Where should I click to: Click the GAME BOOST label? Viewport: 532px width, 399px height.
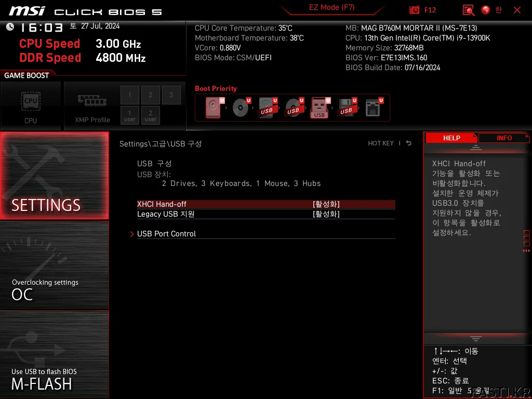pos(26,75)
